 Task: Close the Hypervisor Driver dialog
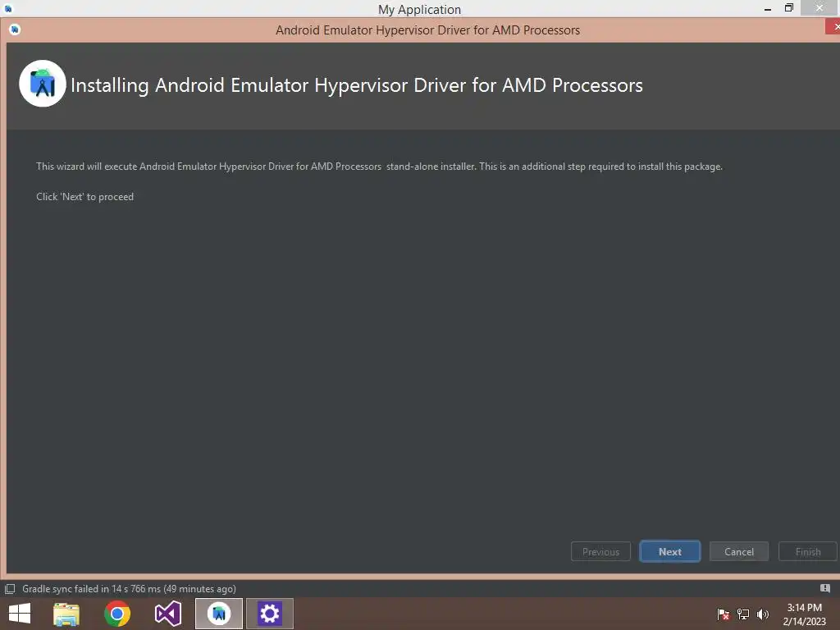833,27
